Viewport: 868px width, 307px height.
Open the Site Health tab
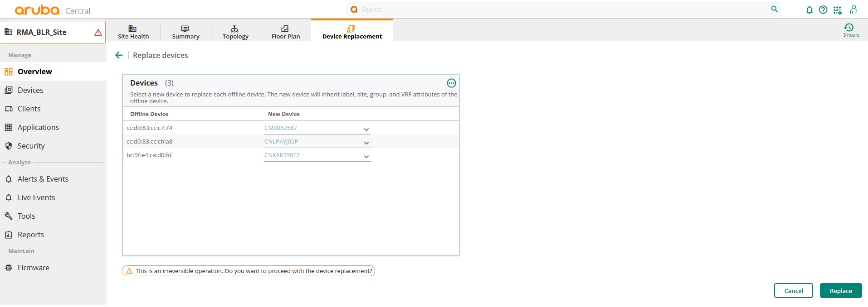[133, 32]
